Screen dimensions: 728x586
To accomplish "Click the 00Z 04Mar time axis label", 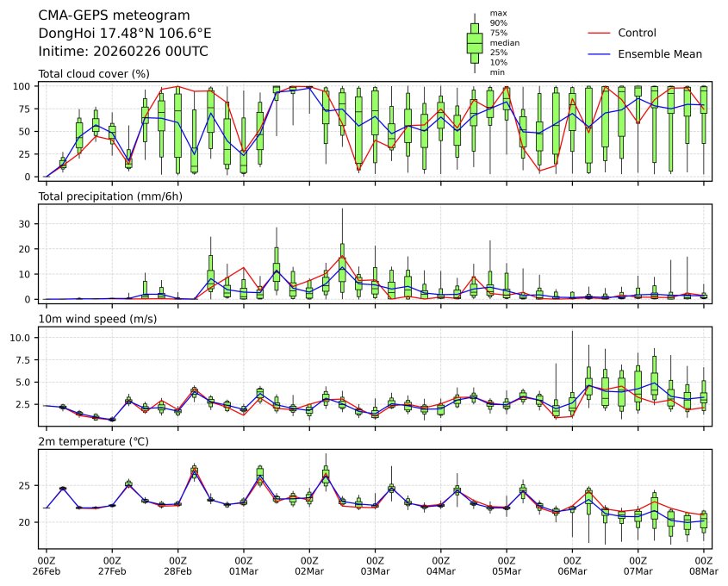I will click(x=441, y=565).
